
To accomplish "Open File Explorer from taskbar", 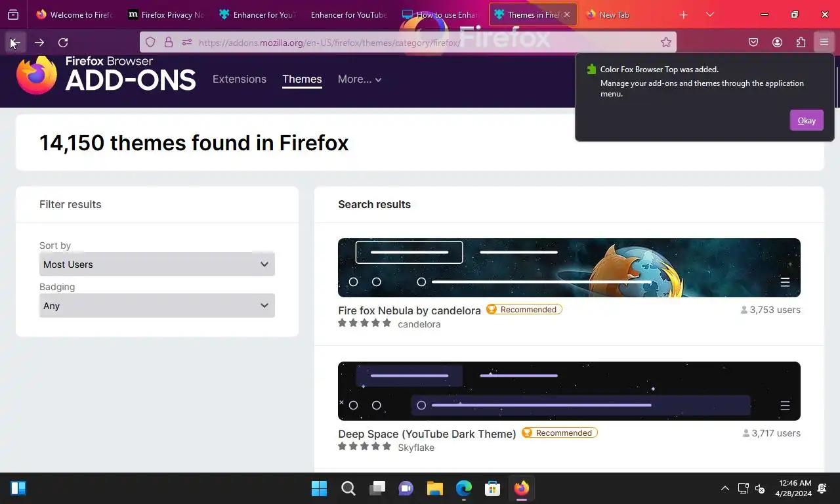I will coord(435,488).
